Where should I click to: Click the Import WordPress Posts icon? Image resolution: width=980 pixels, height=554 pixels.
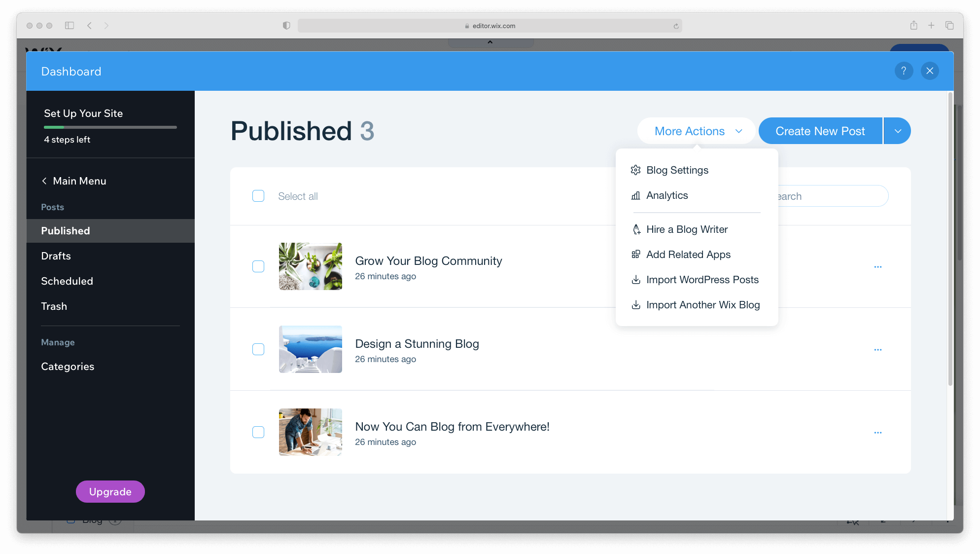(x=635, y=279)
